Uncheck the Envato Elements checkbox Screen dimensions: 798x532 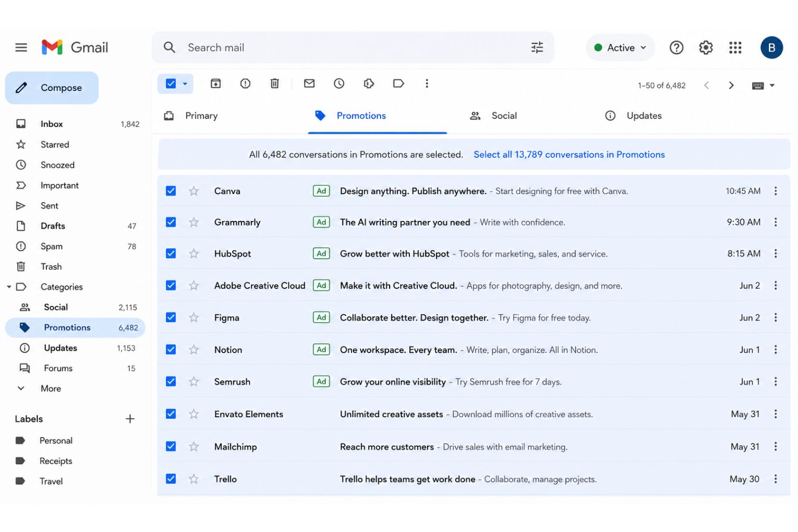tap(171, 414)
